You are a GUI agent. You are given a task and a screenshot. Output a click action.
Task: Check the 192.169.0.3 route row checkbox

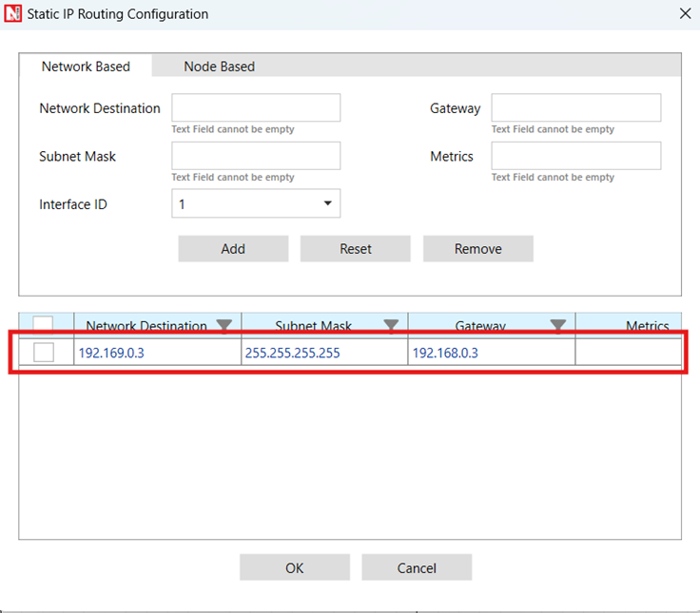point(44,353)
